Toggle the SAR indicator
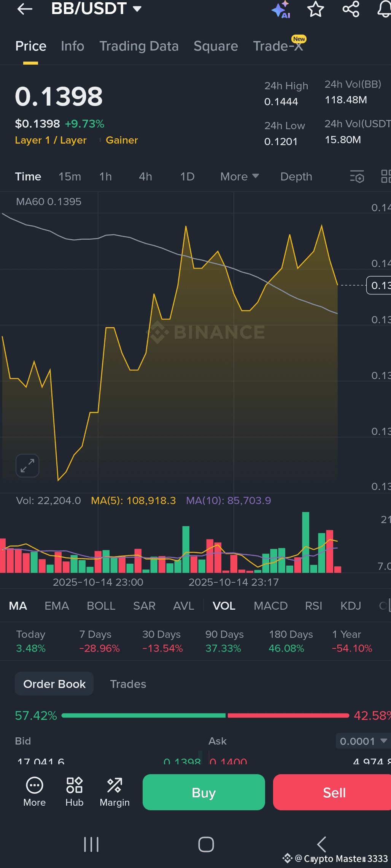 coord(144,606)
